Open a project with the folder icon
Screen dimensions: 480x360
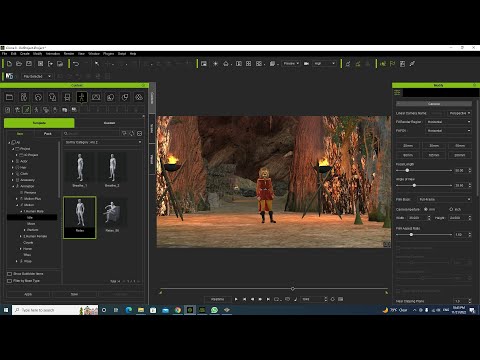pyautogui.click(x=19, y=64)
